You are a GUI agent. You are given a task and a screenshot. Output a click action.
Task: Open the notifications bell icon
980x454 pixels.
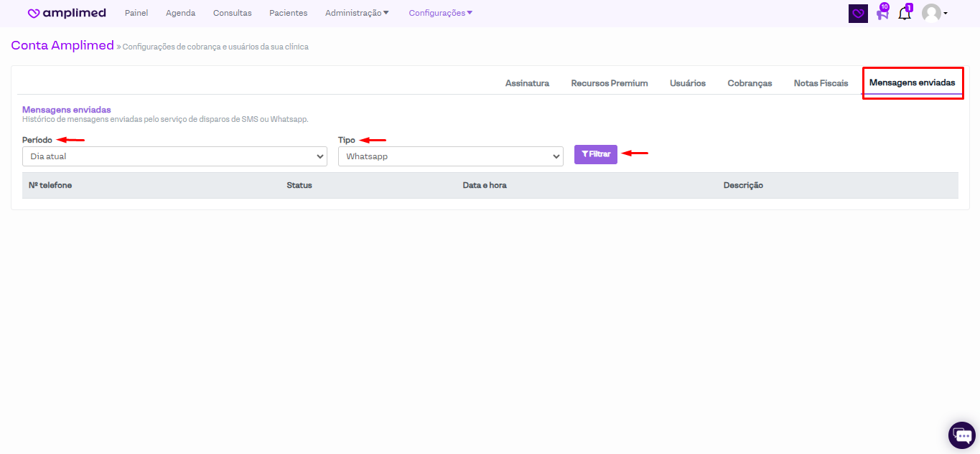pos(905,14)
